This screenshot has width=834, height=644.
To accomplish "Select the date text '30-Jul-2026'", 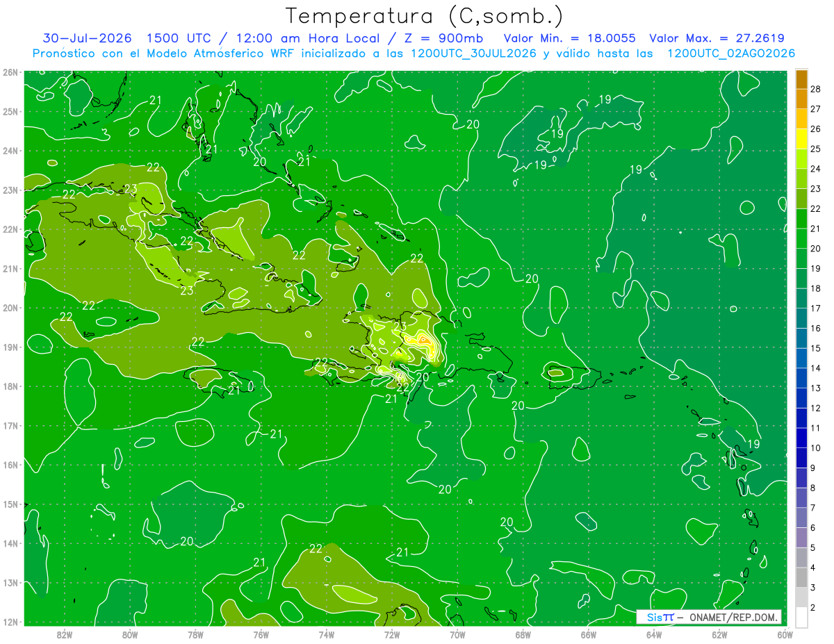I will (x=88, y=38).
